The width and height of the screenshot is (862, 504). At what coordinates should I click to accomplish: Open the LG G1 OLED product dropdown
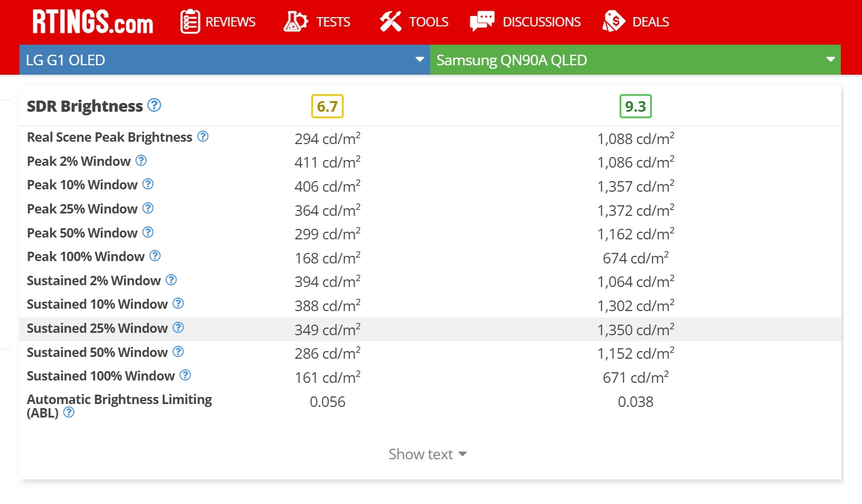(x=225, y=60)
